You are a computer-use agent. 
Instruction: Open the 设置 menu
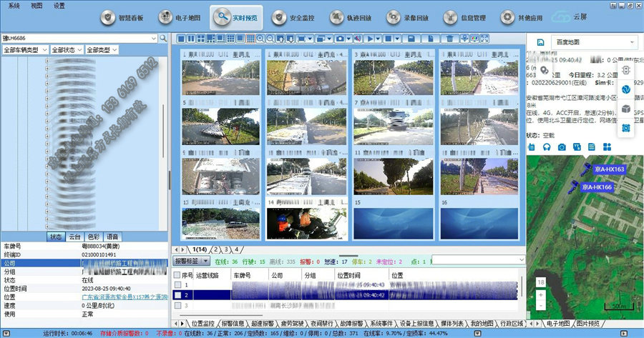click(59, 4)
